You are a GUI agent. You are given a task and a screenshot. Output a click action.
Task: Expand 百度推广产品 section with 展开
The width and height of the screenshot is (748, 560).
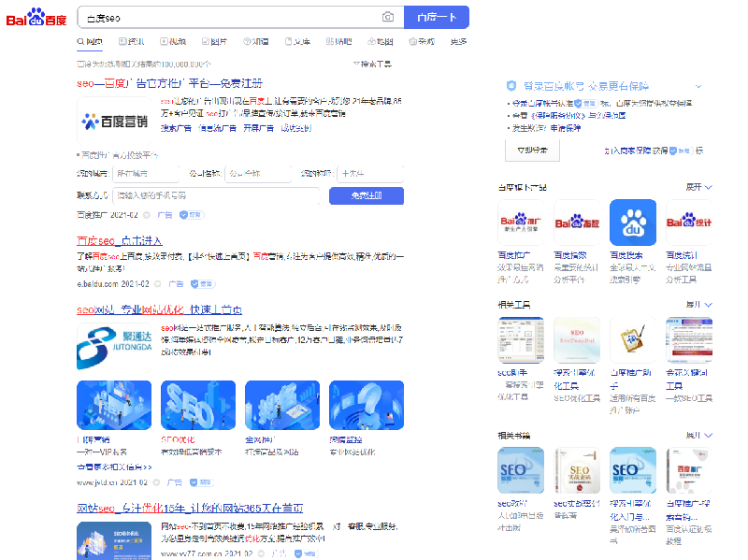(x=698, y=187)
